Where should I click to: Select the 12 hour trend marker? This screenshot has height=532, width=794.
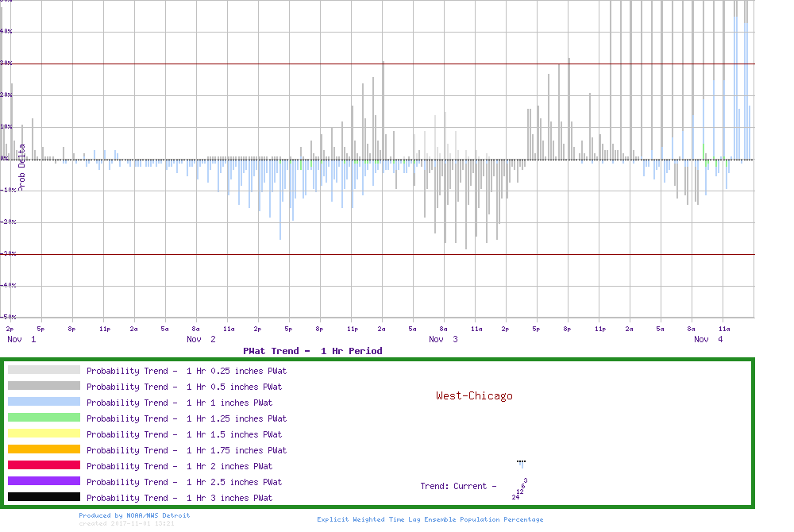coord(520,492)
